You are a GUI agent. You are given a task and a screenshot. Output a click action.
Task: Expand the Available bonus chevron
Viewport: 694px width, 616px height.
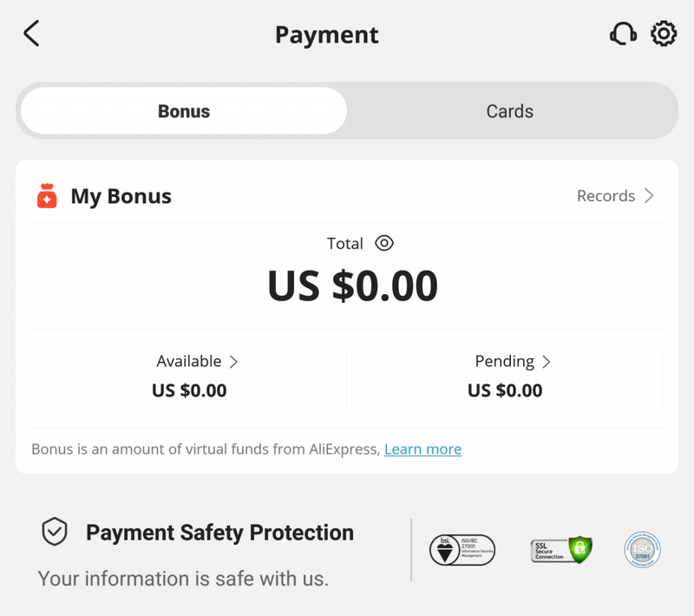(233, 362)
